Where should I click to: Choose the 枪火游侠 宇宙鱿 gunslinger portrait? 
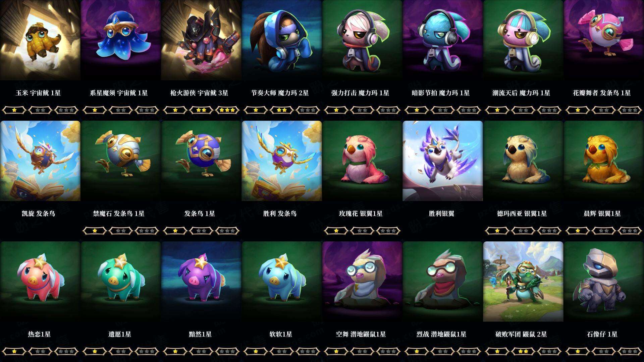(x=201, y=40)
